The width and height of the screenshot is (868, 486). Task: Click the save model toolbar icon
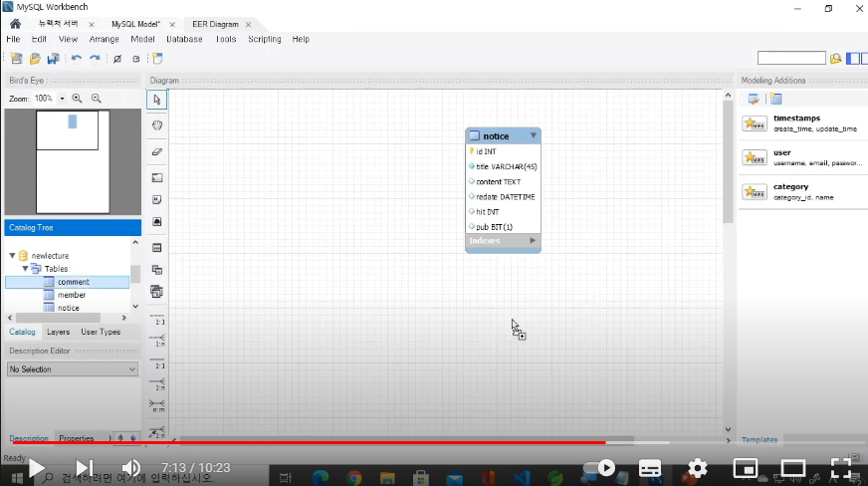(53, 58)
